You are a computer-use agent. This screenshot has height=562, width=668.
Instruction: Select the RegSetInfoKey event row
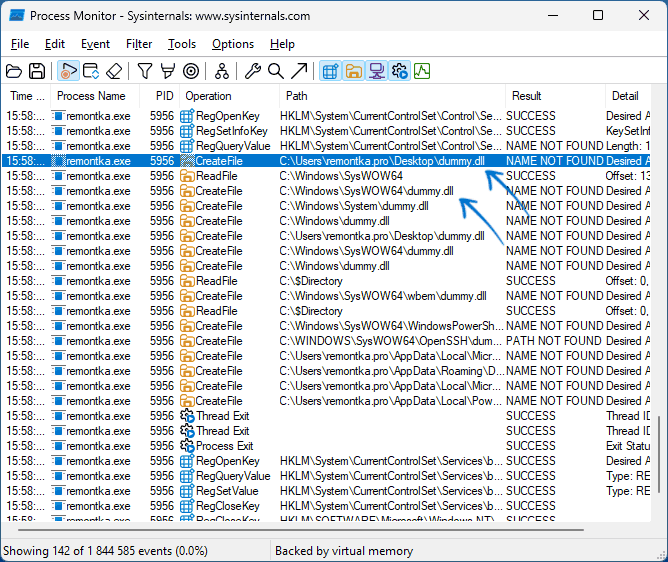pyautogui.click(x=326, y=131)
